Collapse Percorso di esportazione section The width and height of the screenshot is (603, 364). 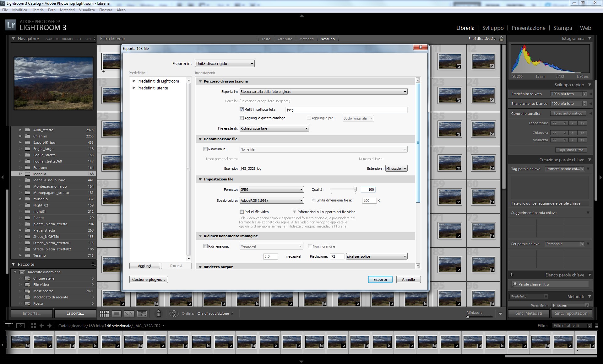[200, 81]
